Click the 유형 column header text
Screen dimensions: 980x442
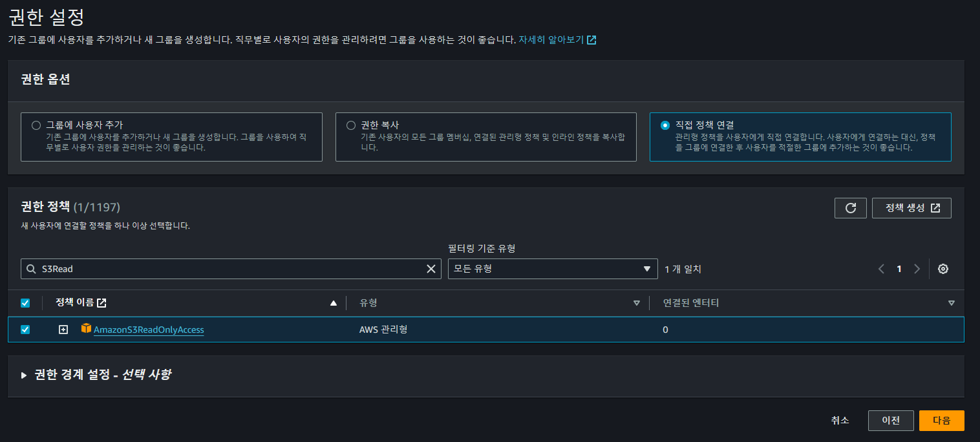[368, 303]
